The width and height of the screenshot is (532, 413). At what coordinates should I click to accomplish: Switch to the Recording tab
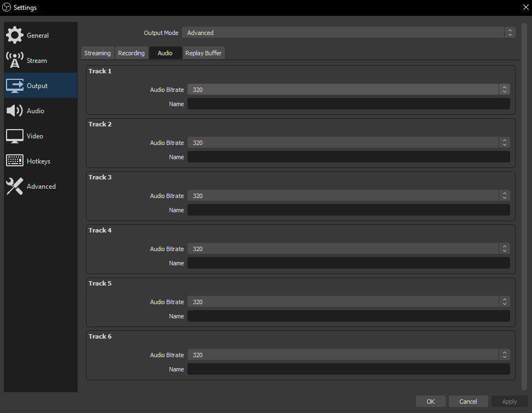tap(131, 53)
